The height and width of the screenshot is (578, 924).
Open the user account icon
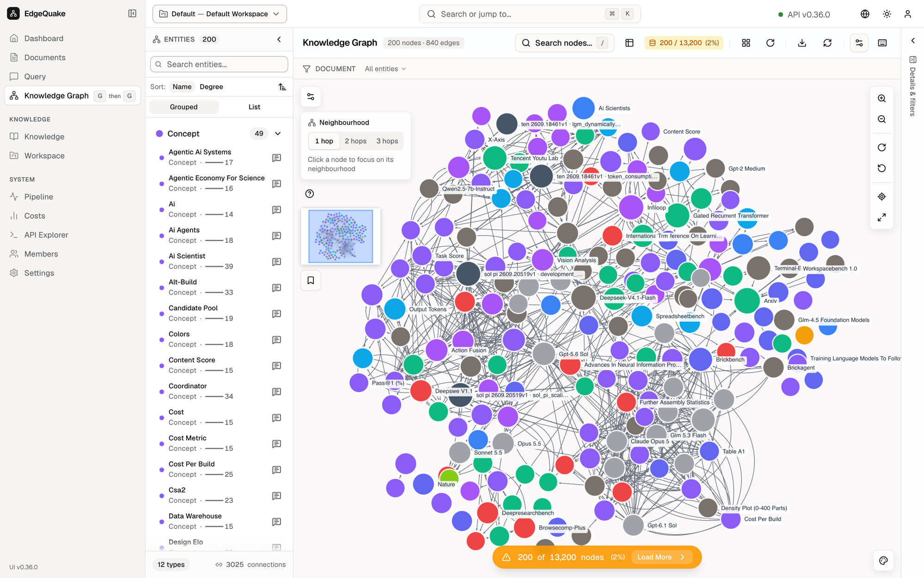click(907, 14)
